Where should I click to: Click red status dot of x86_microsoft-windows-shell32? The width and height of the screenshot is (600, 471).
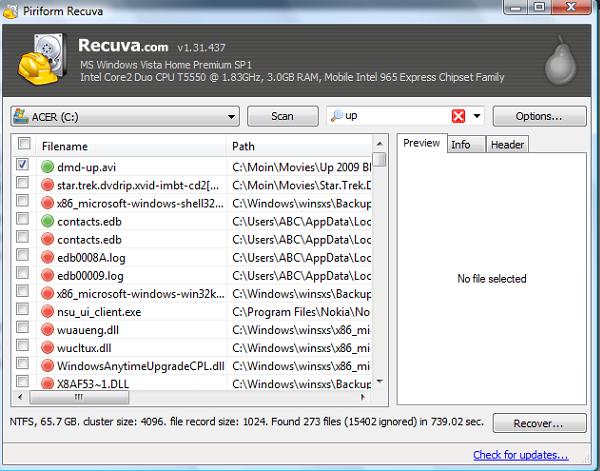pyautogui.click(x=47, y=203)
